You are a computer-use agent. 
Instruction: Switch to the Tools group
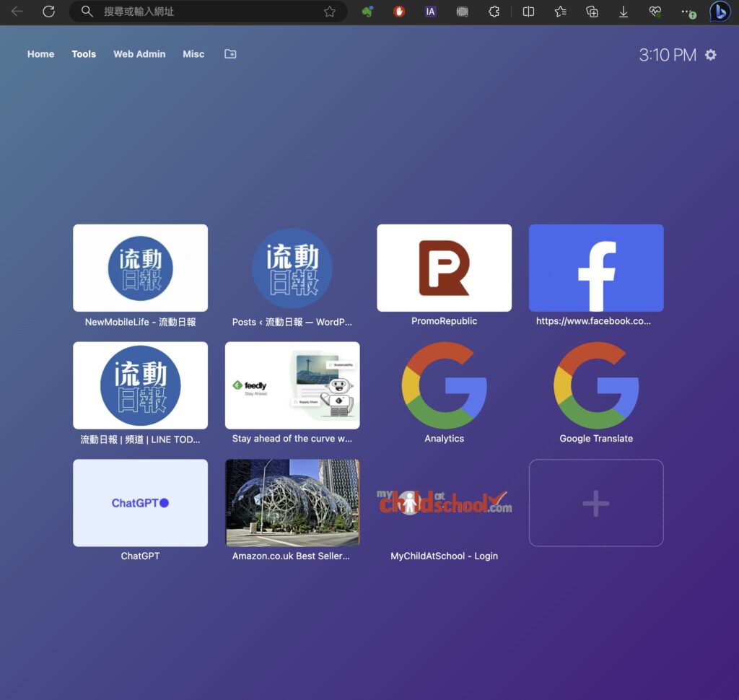point(84,54)
